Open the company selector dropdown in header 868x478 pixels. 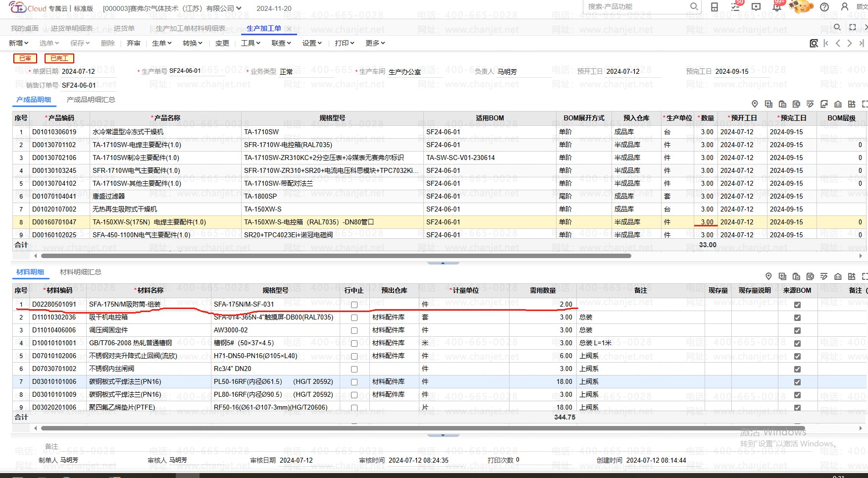pyautogui.click(x=172, y=8)
